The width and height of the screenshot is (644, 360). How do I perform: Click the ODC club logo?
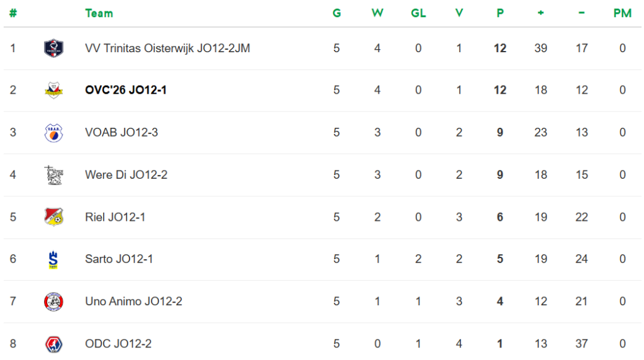pos(53,344)
